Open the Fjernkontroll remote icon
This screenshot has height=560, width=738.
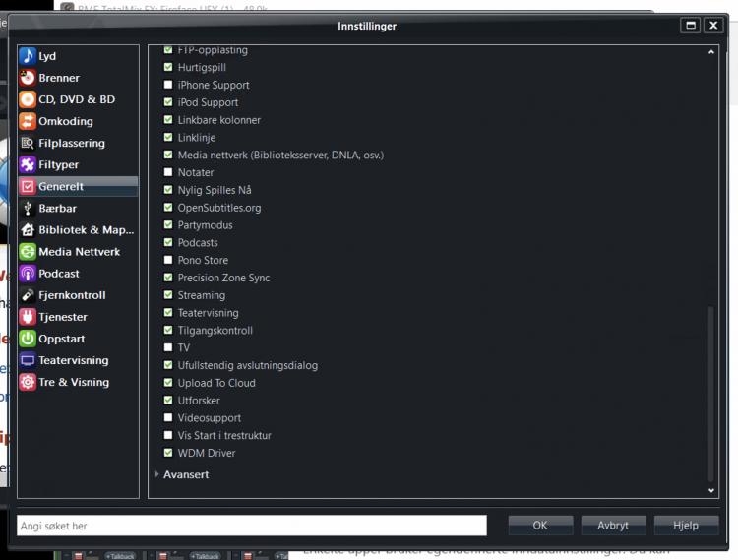28,295
